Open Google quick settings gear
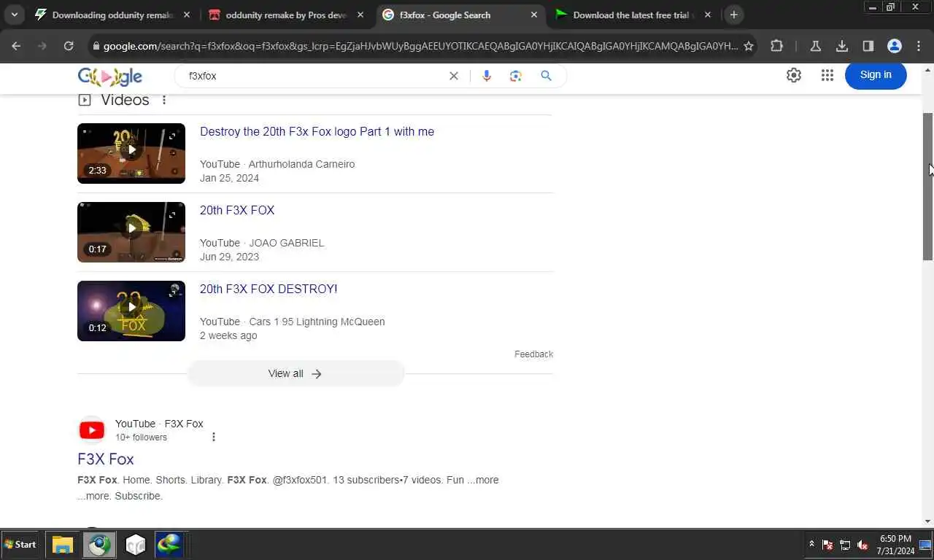 (794, 75)
